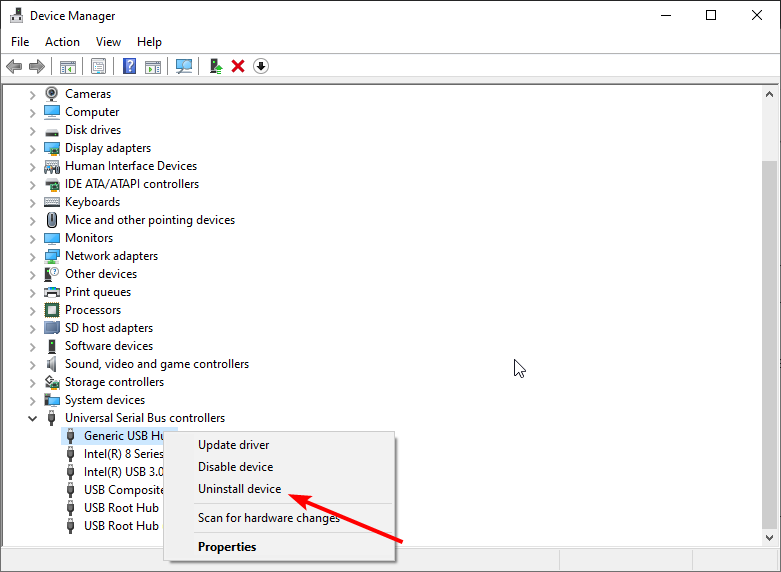Open the Action menu

click(62, 42)
